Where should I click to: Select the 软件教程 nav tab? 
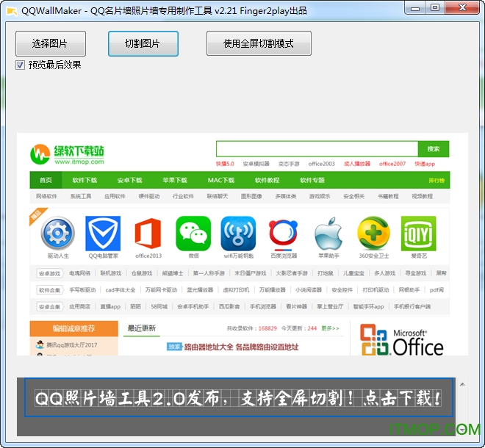pyautogui.click(x=267, y=180)
